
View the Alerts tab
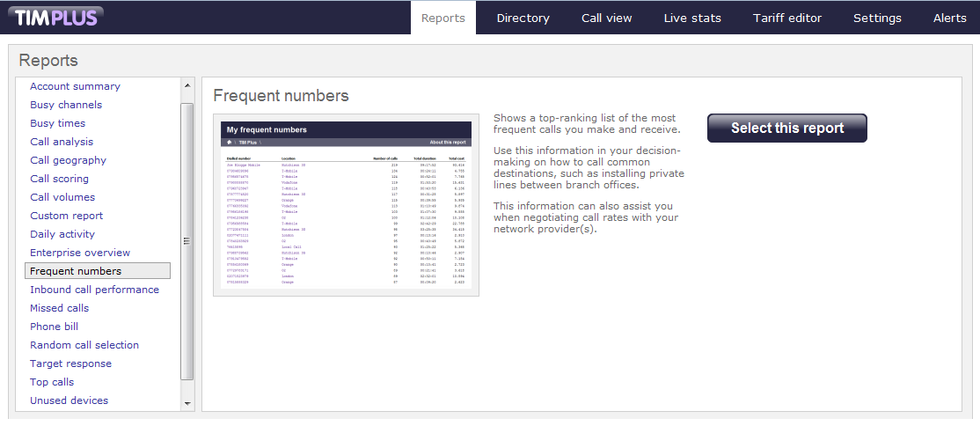pyautogui.click(x=949, y=18)
